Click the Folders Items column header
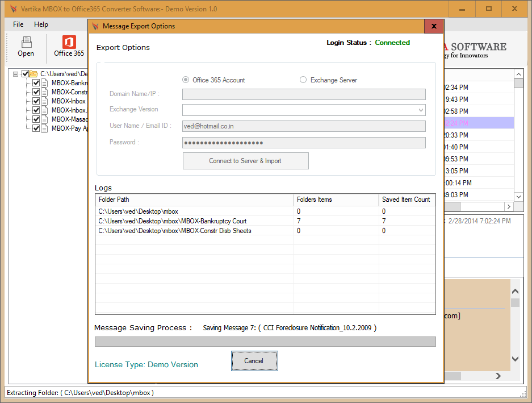The image size is (532, 403). click(x=336, y=200)
